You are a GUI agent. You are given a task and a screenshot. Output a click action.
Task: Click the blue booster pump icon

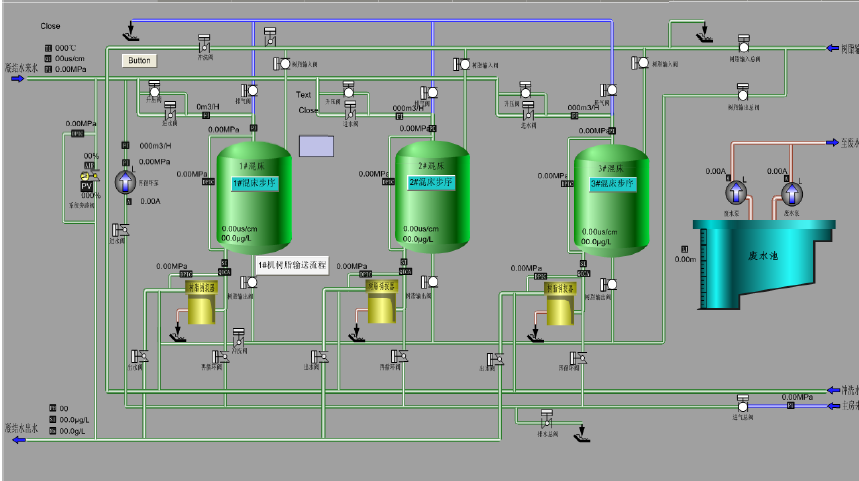coord(126,180)
